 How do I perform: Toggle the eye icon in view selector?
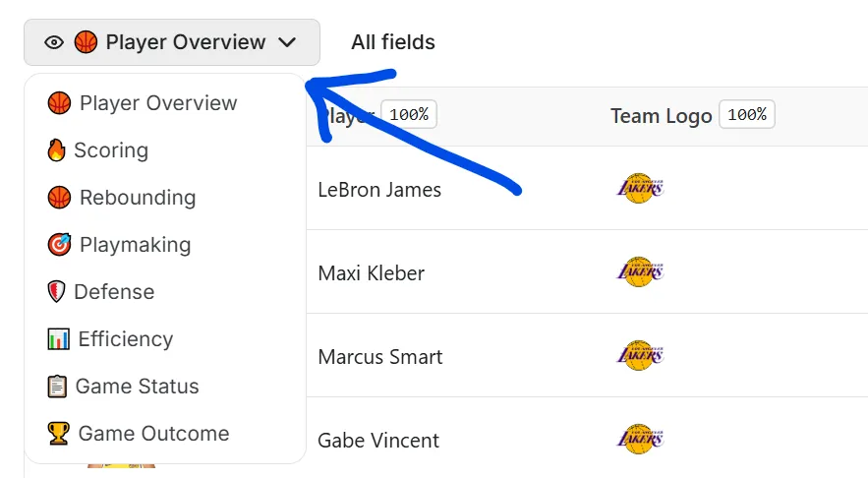point(54,42)
